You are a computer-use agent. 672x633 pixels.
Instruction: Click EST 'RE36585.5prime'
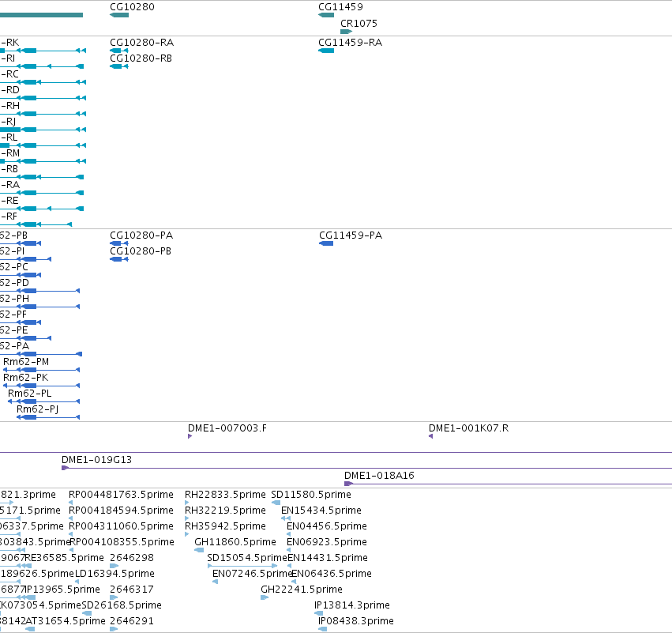point(65,559)
